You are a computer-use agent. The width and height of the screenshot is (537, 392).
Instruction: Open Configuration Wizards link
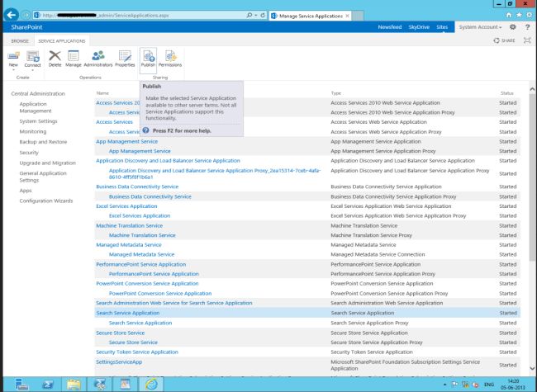point(46,201)
